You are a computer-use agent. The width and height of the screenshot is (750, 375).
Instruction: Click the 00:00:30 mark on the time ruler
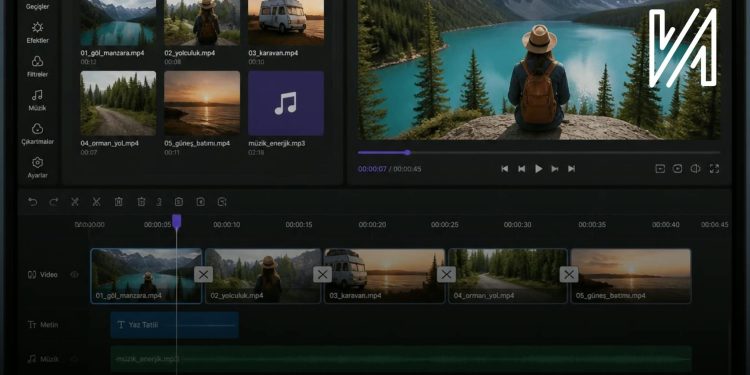tap(518, 225)
